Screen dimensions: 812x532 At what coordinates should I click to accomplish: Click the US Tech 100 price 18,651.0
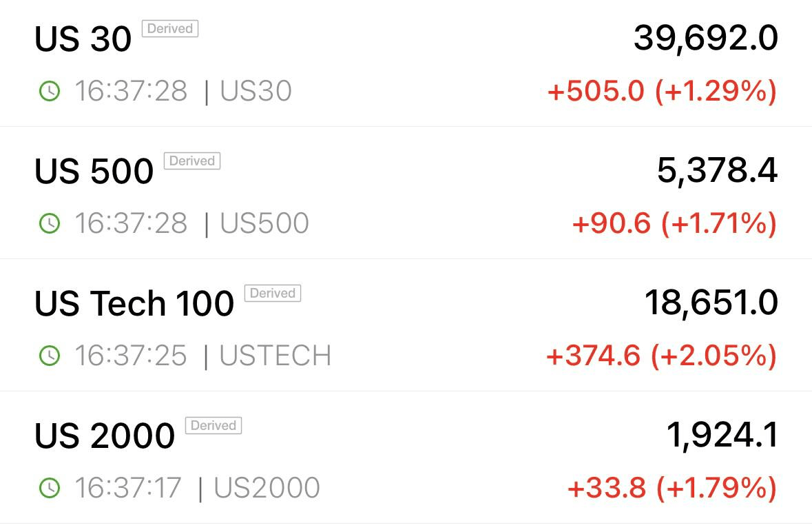(711, 303)
